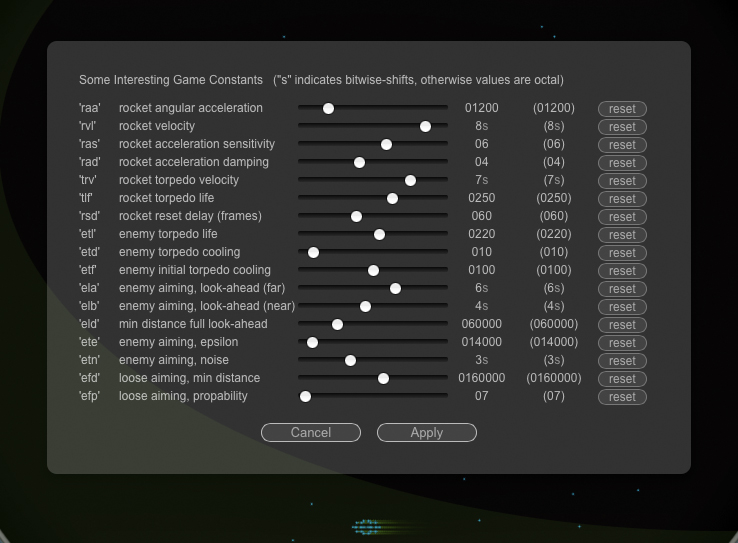Reset rocket acceleration sensitivity 'ras'
Viewport: 738px width, 543px height.
pos(622,145)
